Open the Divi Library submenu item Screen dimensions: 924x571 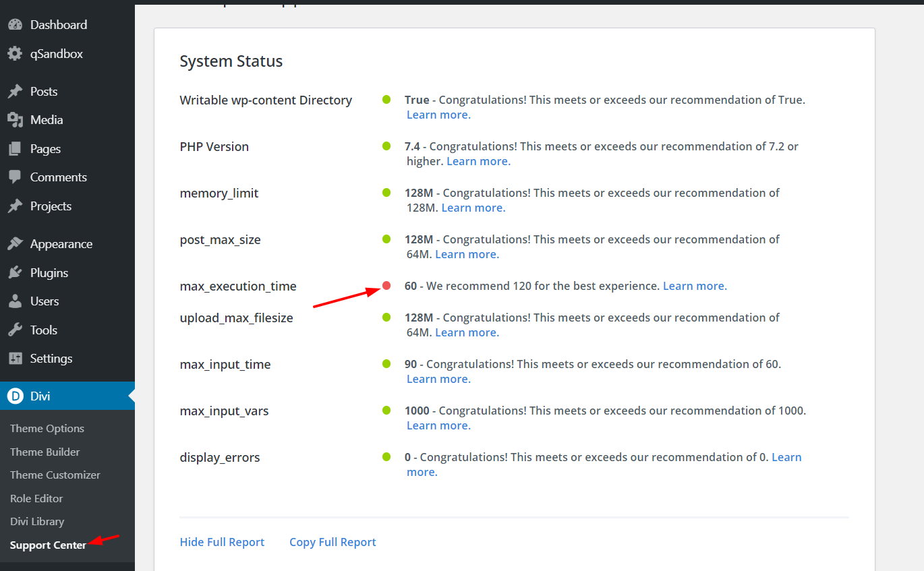pyautogui.click(x=37, y=522)
